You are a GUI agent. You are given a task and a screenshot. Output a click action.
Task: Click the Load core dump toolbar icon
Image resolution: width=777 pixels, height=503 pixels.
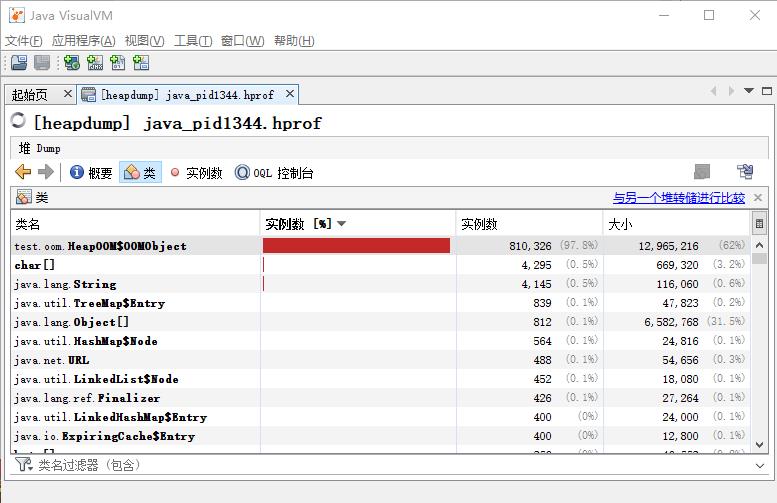[118, 63]
